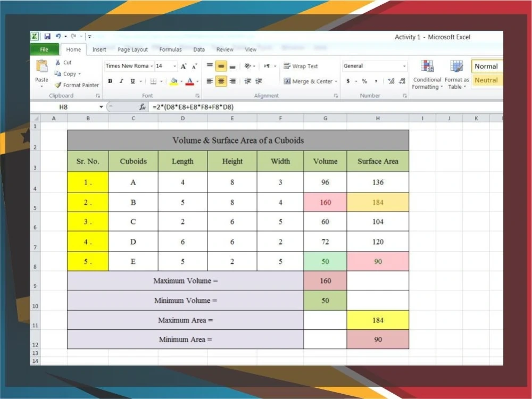Expand the Copy dropdown arrow
532x399 pixels.
79,74
